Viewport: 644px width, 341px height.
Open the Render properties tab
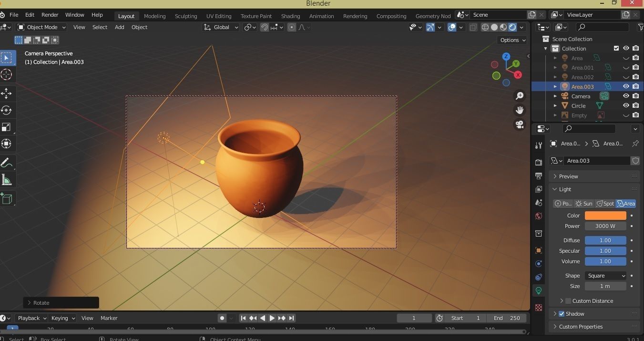click(539, 162)
